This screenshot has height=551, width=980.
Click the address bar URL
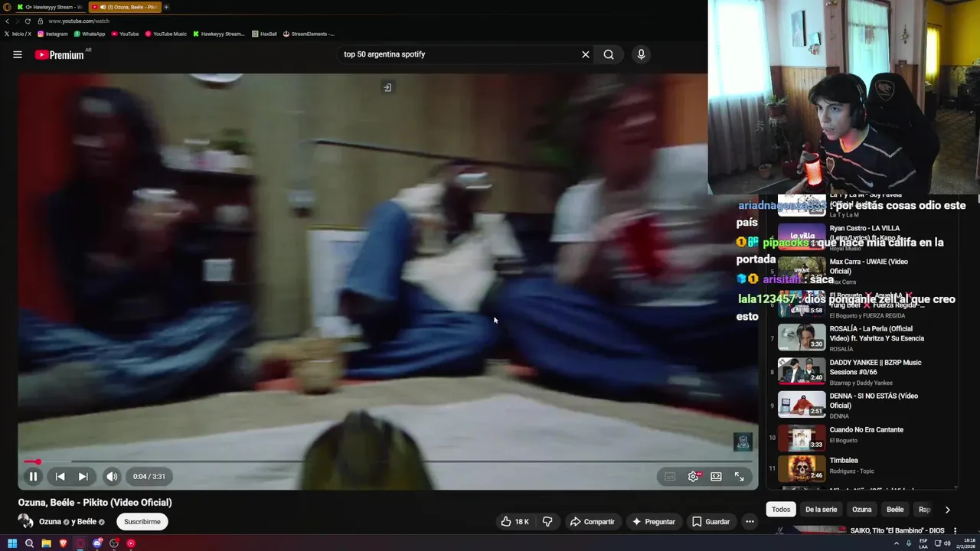79,21
